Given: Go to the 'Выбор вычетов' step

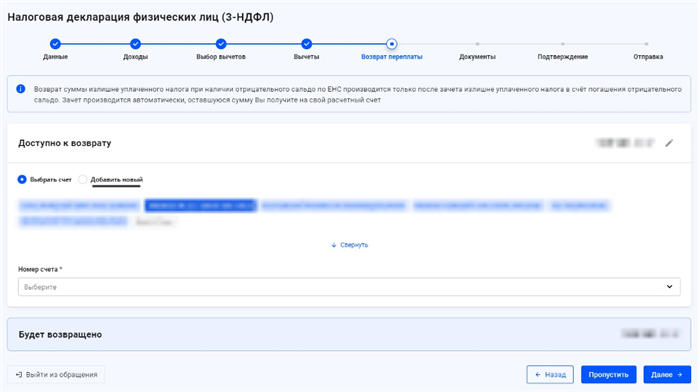Looking at the screenshot, I should 221,44.
